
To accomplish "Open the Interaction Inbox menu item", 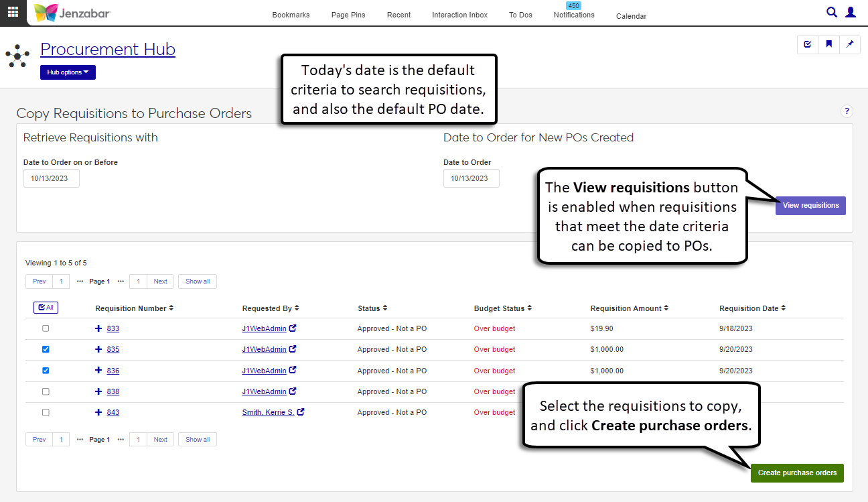I will pos(459,15).
